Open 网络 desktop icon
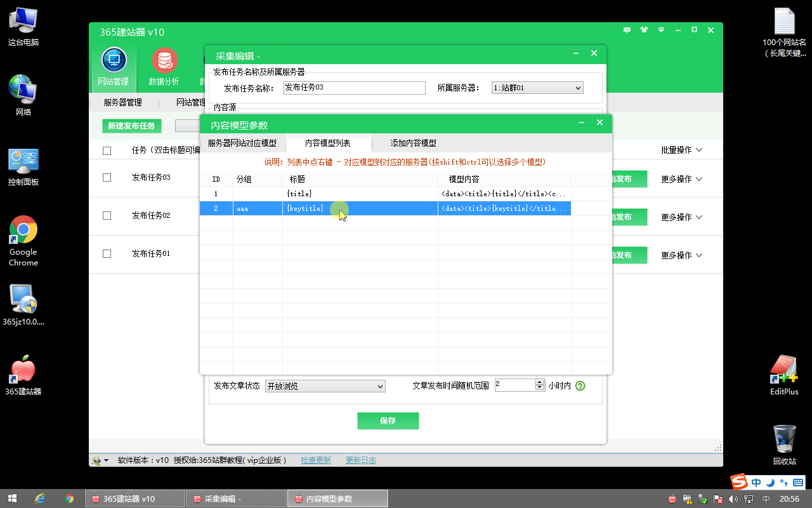 [x=23, y=96]
